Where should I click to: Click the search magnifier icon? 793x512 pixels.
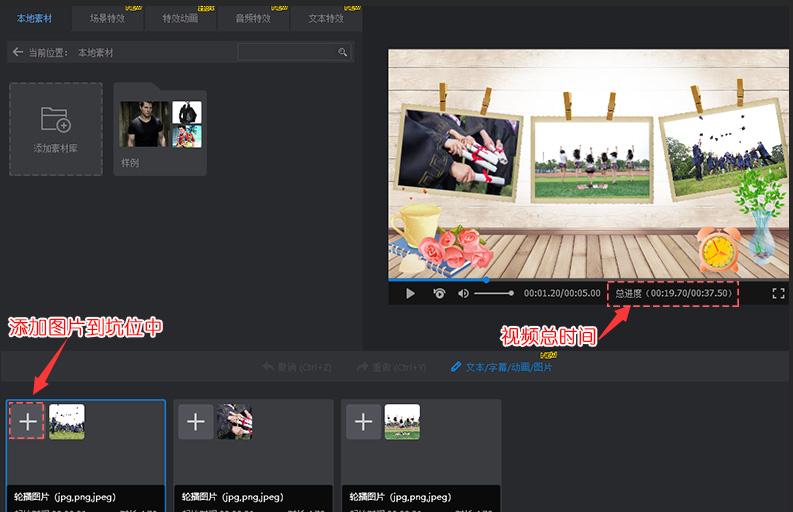tap(343, 52)
